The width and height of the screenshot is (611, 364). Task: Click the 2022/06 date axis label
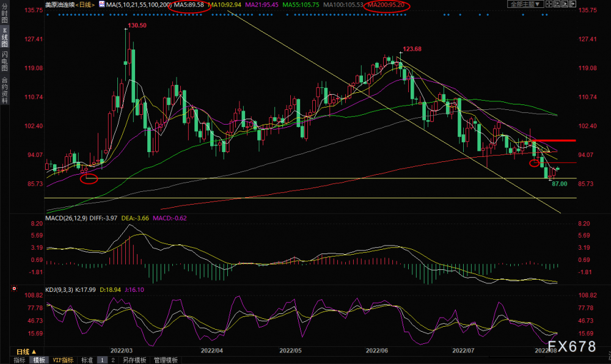(x=377, y=351)
